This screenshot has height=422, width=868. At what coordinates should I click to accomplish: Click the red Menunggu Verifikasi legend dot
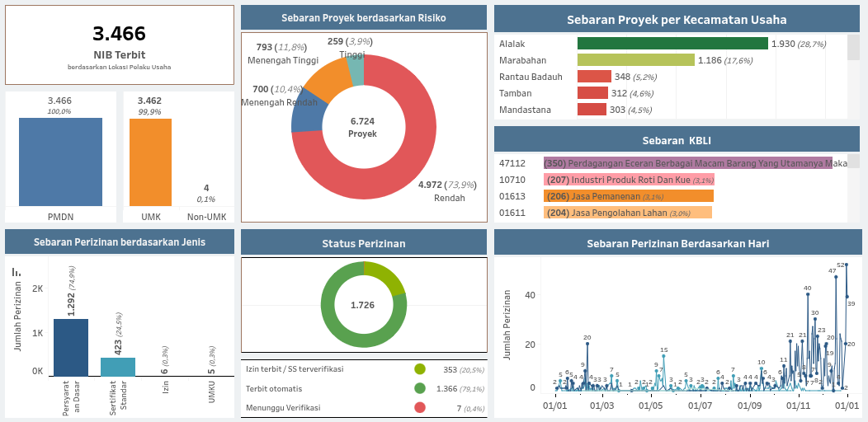(x=420, y=407)
